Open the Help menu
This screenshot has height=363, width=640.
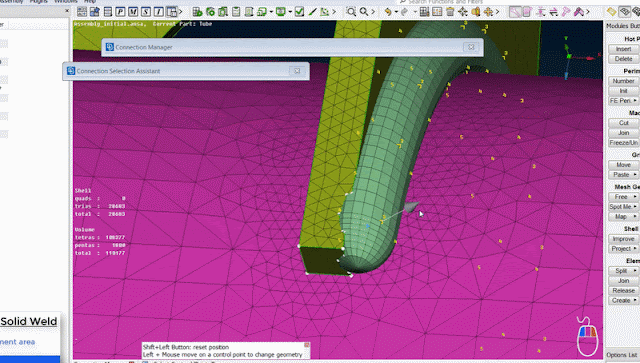coord(90,2)
